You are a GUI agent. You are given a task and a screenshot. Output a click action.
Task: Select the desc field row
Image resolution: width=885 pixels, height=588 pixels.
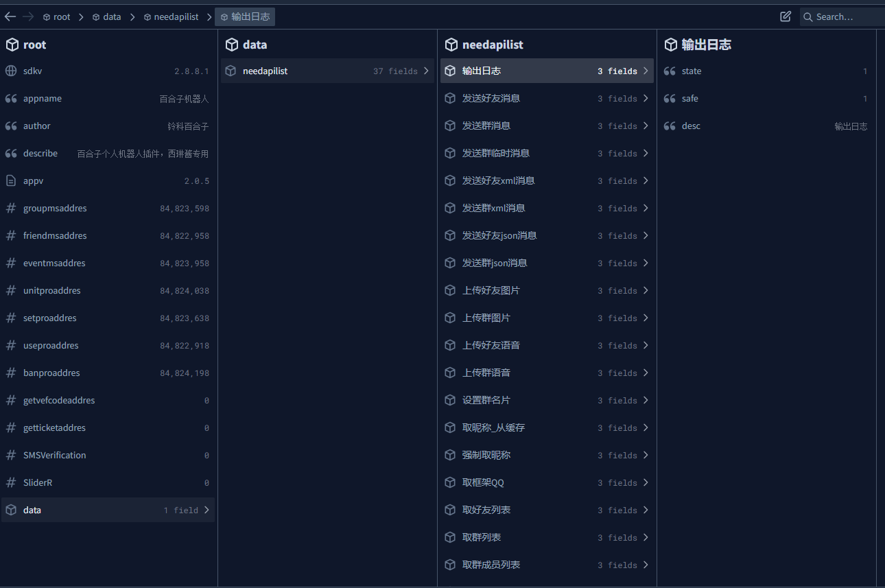[x=766, y=126]
